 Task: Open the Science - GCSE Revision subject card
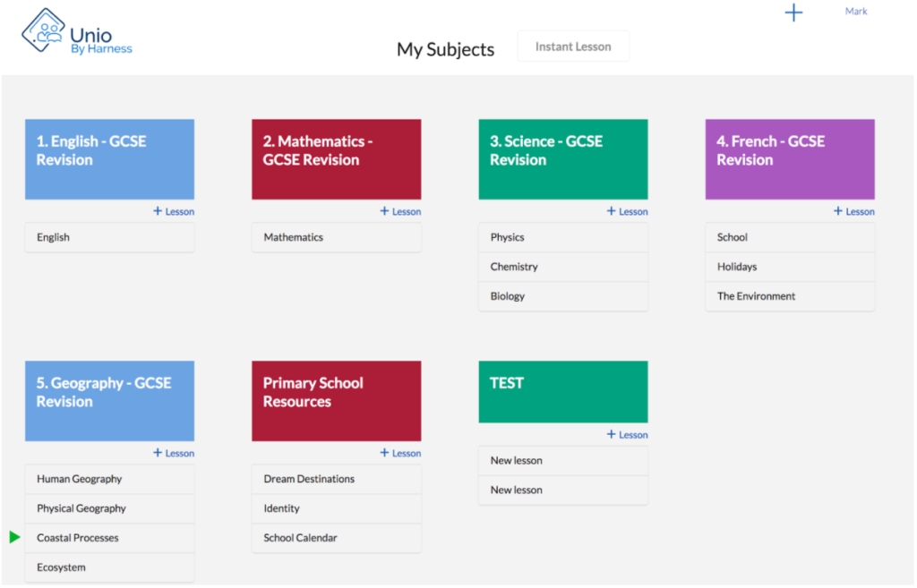(x=563, y=159)
